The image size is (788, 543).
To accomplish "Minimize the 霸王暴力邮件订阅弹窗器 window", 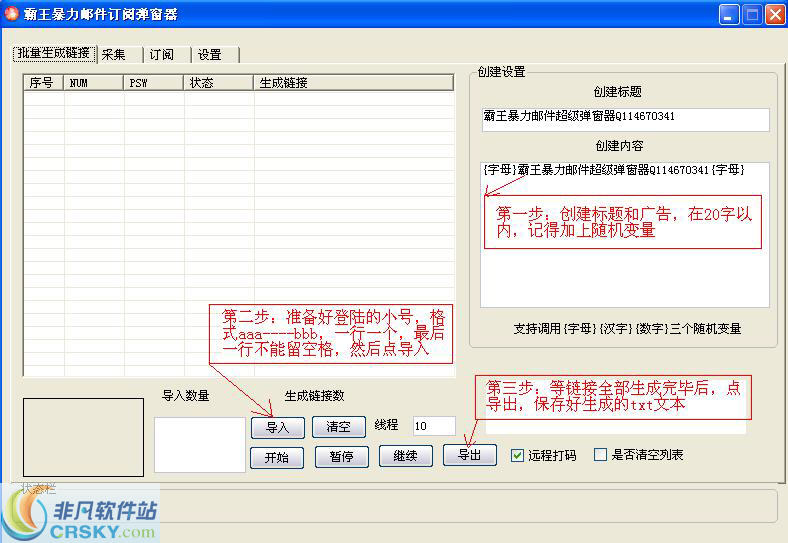I will click(729, 15).
